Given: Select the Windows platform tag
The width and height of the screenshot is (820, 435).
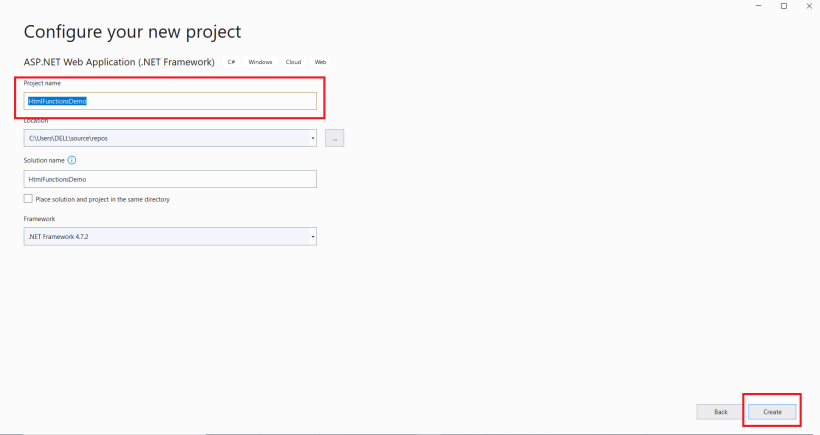Looking at the screenshot, I should 260,62.
